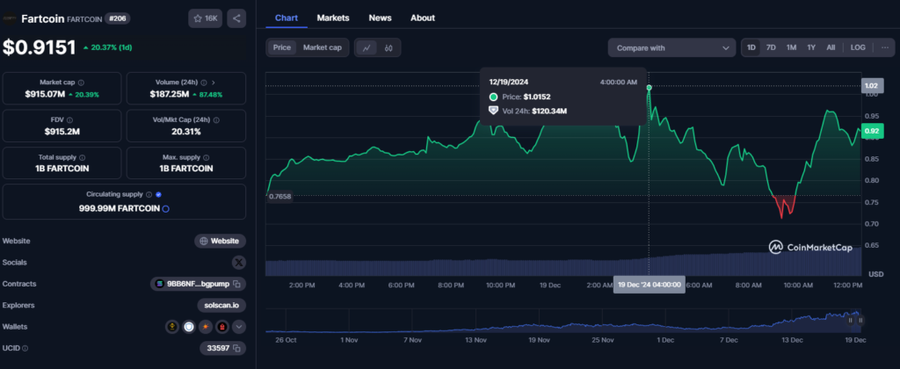Open the red wallet icon
Image resolution: width=900 pixels, height=369 pixels.
click(222, 327)
